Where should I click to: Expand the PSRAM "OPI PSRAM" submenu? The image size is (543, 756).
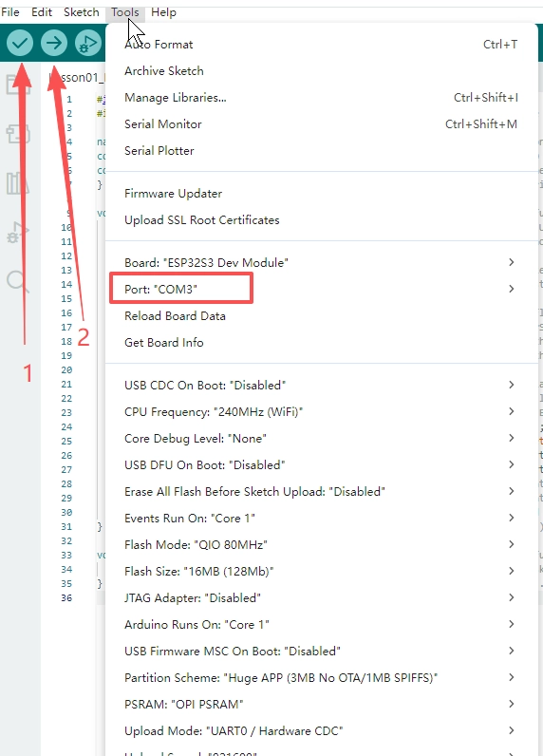(322, 704)
